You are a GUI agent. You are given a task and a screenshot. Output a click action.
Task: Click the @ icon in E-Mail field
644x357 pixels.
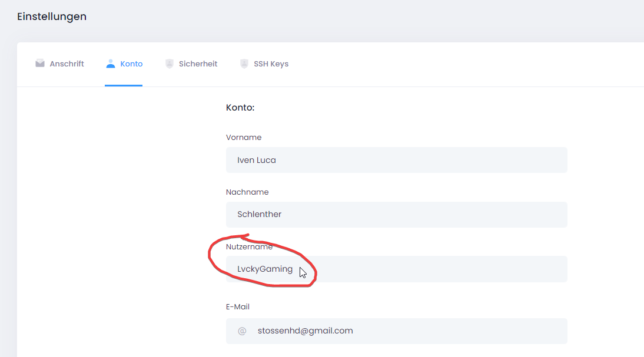pyautogui.click(x=242, y=331)
